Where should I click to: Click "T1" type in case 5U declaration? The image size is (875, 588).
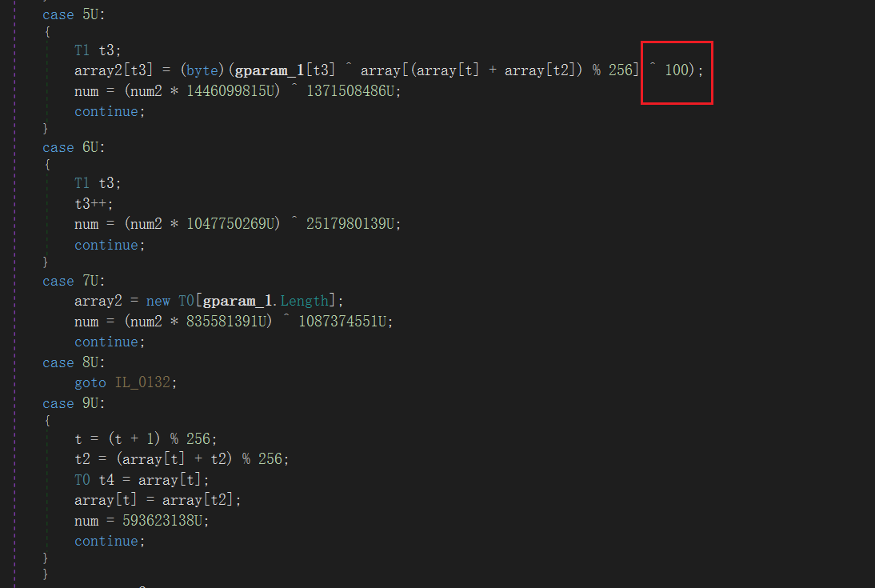82,50
